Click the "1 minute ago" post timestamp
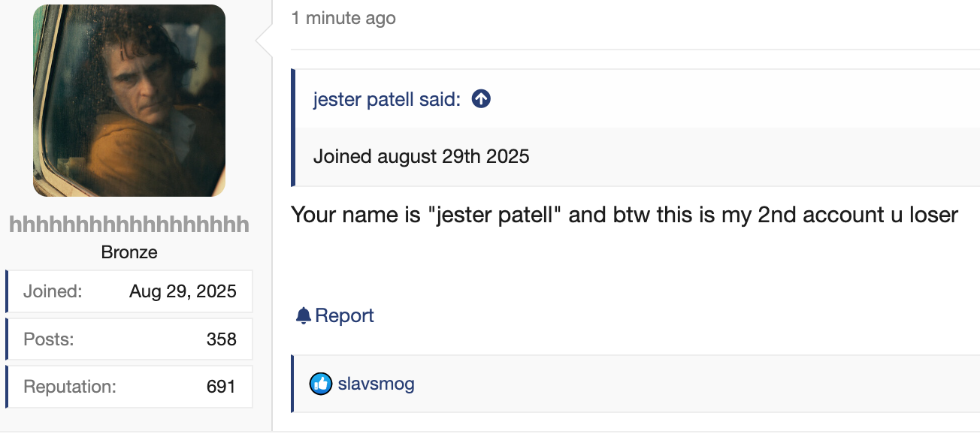 pos(343,18)
